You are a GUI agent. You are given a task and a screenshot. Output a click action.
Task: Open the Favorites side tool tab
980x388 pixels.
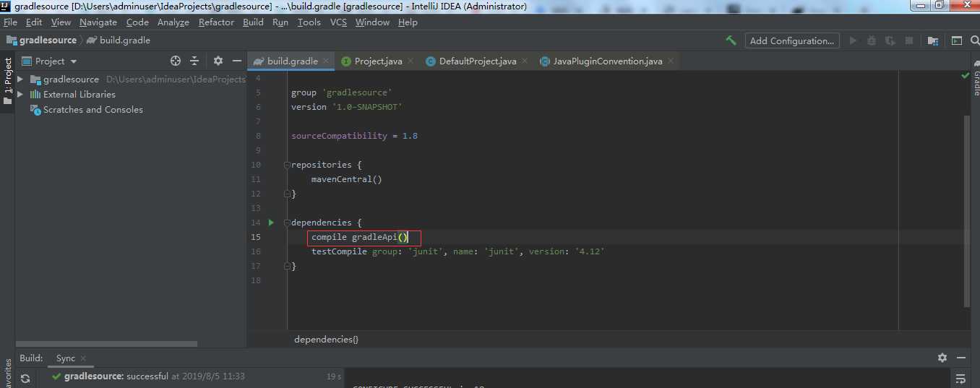8,373
